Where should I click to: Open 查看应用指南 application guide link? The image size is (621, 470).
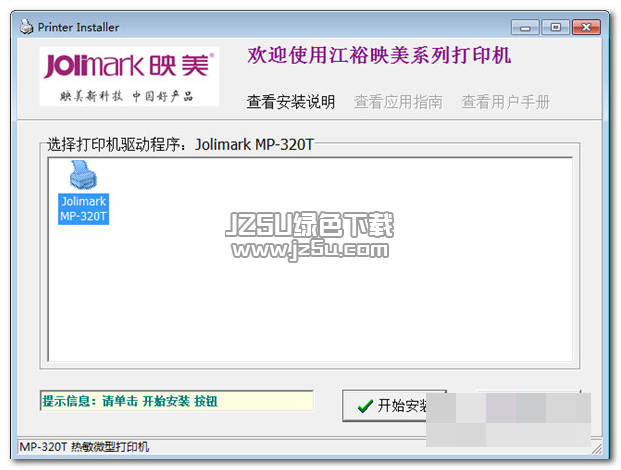point(398,102)
